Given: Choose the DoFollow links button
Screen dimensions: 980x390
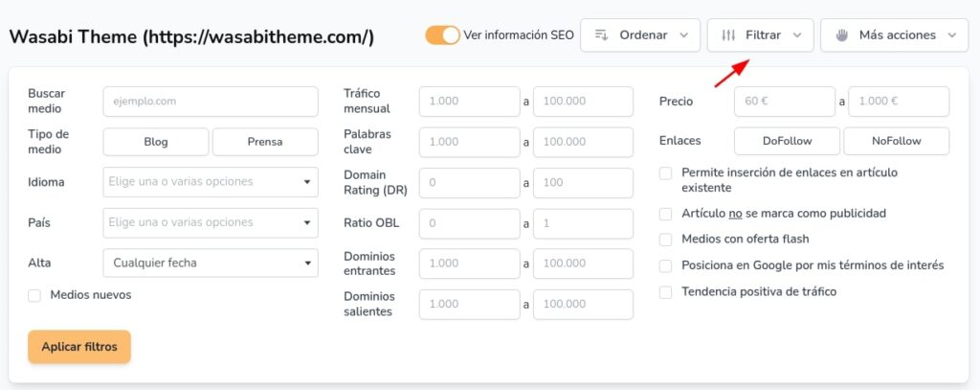Looking at the screenshot, I should (x=787, y=141).
